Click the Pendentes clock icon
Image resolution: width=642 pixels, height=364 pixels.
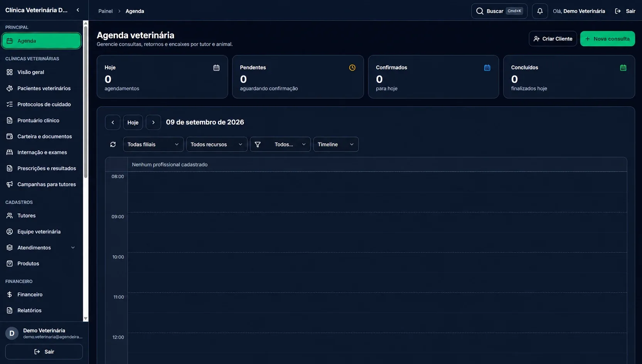tap(352, 68)
